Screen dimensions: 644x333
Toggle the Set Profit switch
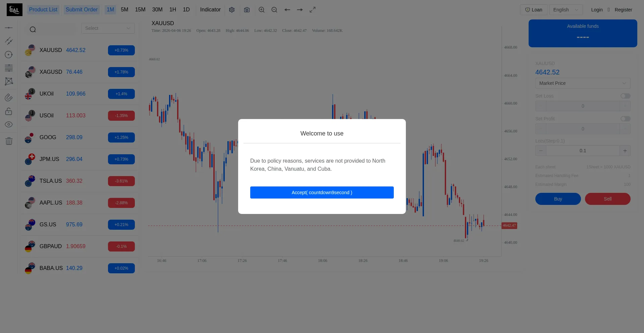pyautogui.click(x=625, y=119)
